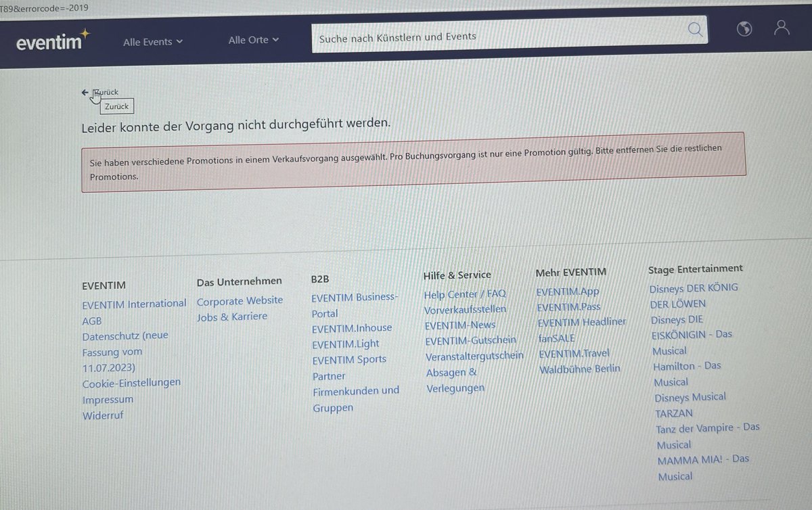Visit the Corporate Website link

coord(240,300)
